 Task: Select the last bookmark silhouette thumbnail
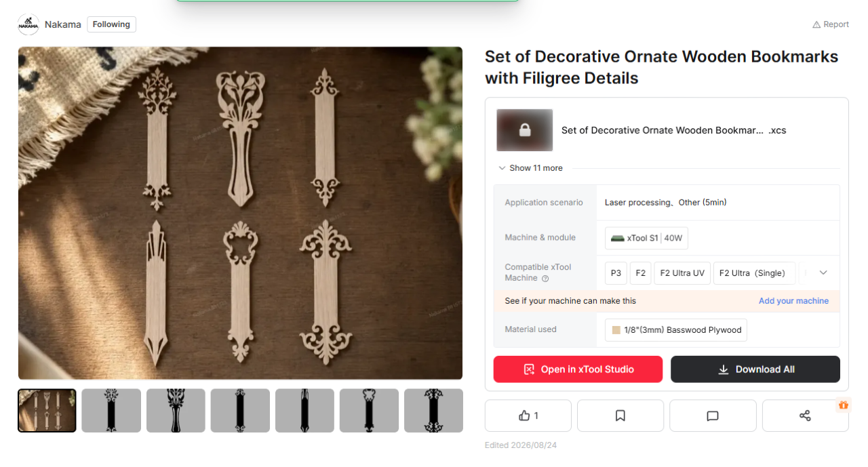click(x=433, y=411)
